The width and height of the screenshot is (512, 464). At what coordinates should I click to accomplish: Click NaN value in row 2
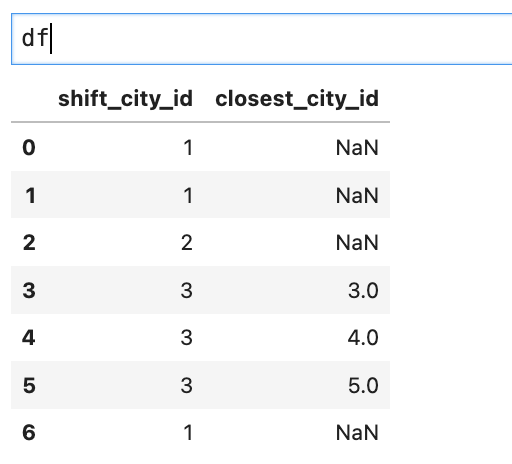tap(357, 243)
